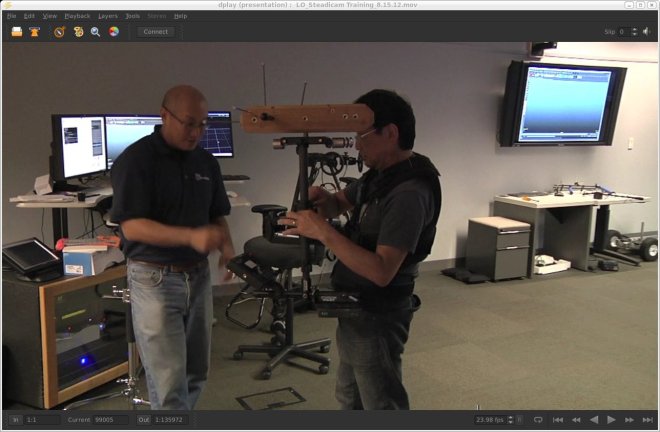This screenshot has height=432, width=660.
Task: Click the compass-style icon in the toolbar
Action: [60, 32]
